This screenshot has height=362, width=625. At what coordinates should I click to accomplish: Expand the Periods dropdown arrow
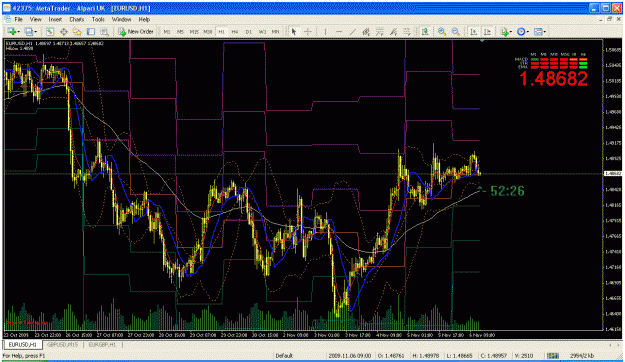pyautogui.click(x=529, y=31)
